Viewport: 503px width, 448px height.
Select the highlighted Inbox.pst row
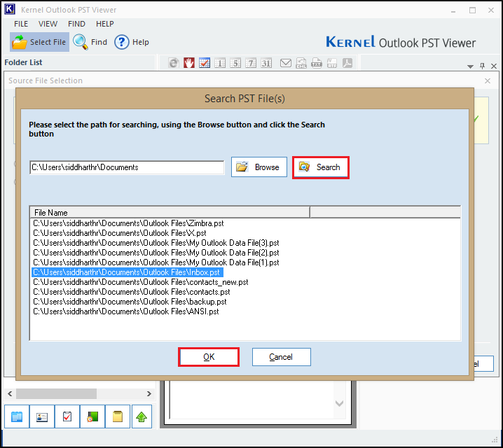point(128,272)
